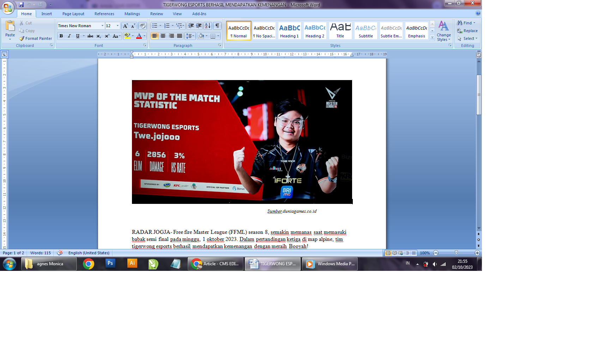The height and width of the screenshot is (364, 592).
Task: Expand Styles gallery More arrow
Action: coord(432,37)
